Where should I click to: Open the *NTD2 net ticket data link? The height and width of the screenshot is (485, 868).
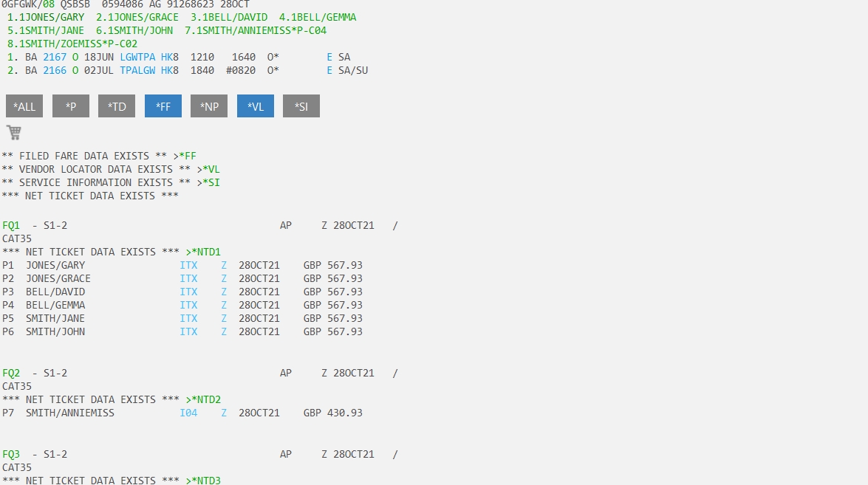click(203, 399)
